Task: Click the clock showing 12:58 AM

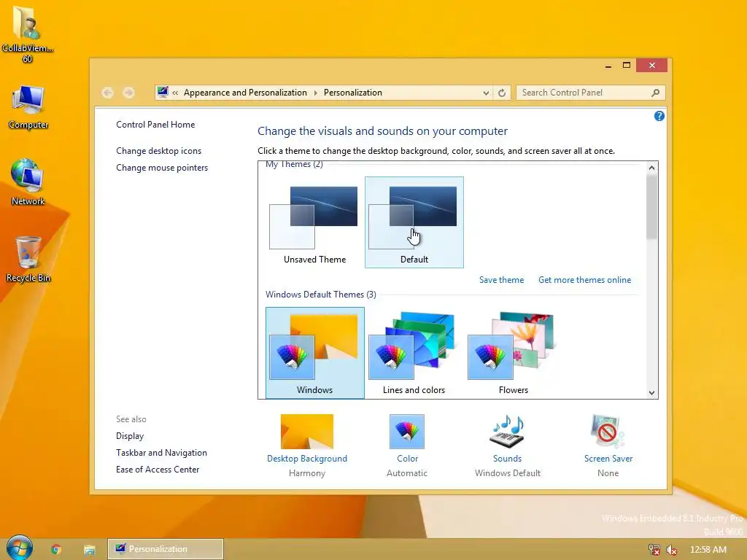Action: (708, 550)
